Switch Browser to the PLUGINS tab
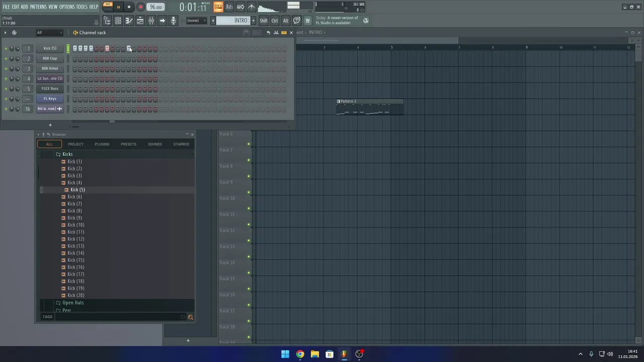Screen dimensions: 644x362 [102, 144]
